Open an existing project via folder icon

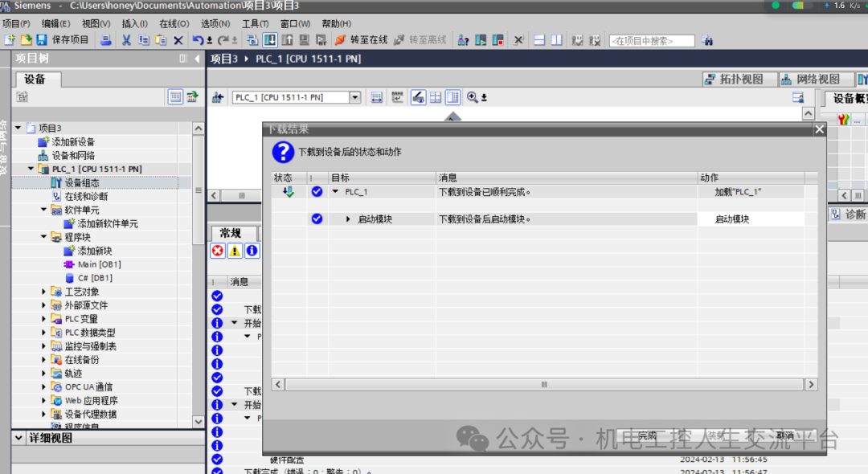(26, 40)
